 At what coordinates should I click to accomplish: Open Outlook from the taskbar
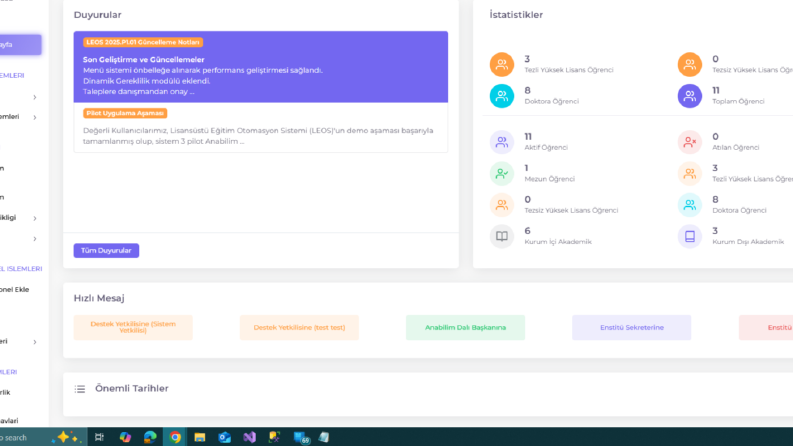[225, 437]
